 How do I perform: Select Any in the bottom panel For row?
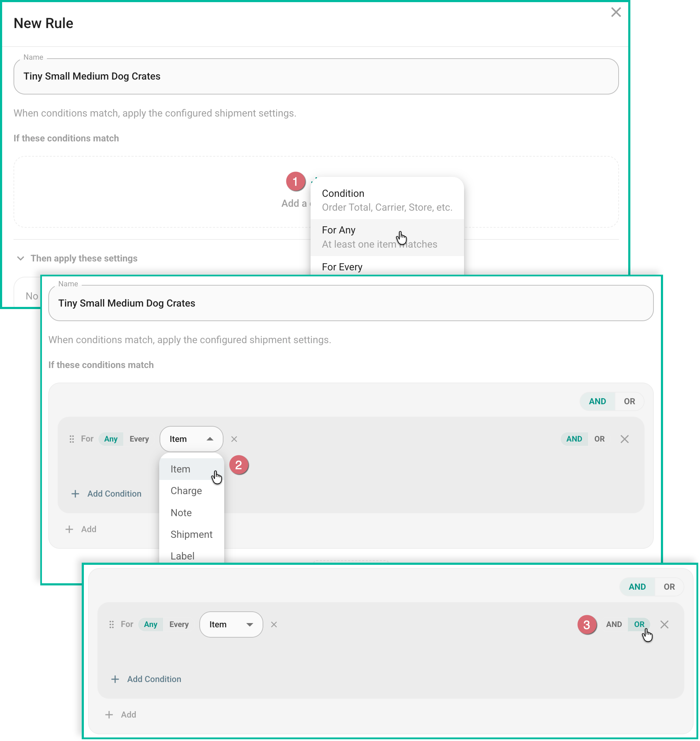click(151, 625)
